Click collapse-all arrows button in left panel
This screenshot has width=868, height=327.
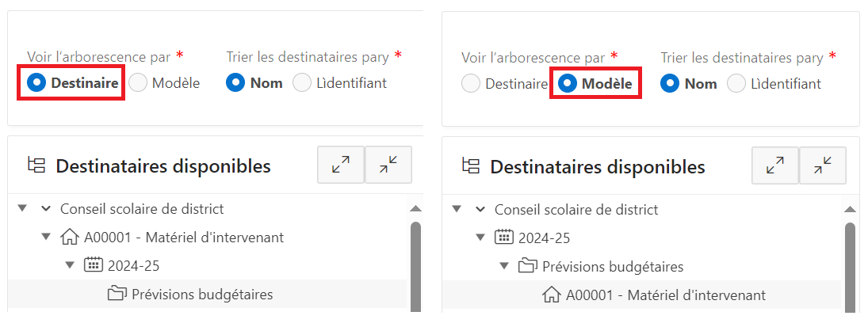click(388, 165)
